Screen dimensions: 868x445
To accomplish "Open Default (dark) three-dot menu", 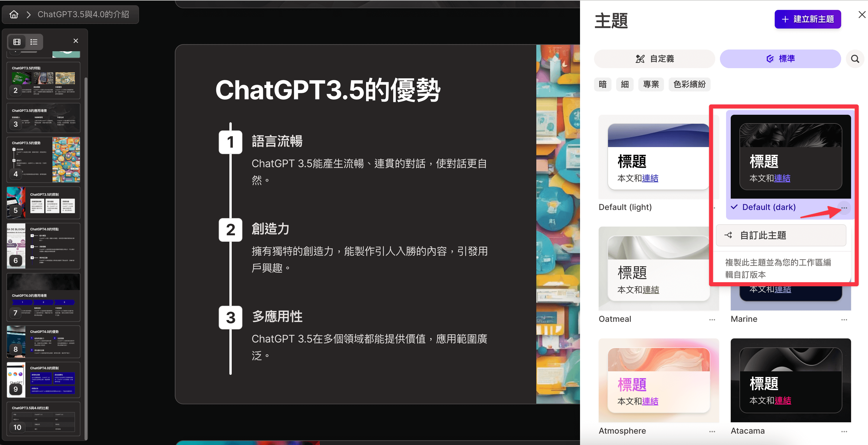I will [x=844, y=208].
